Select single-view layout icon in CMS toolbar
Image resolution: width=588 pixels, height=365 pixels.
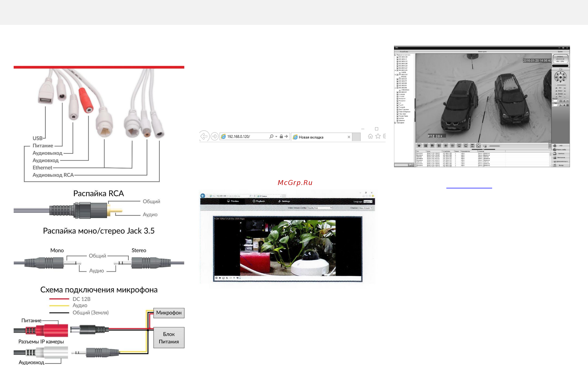tap(419, 146)
